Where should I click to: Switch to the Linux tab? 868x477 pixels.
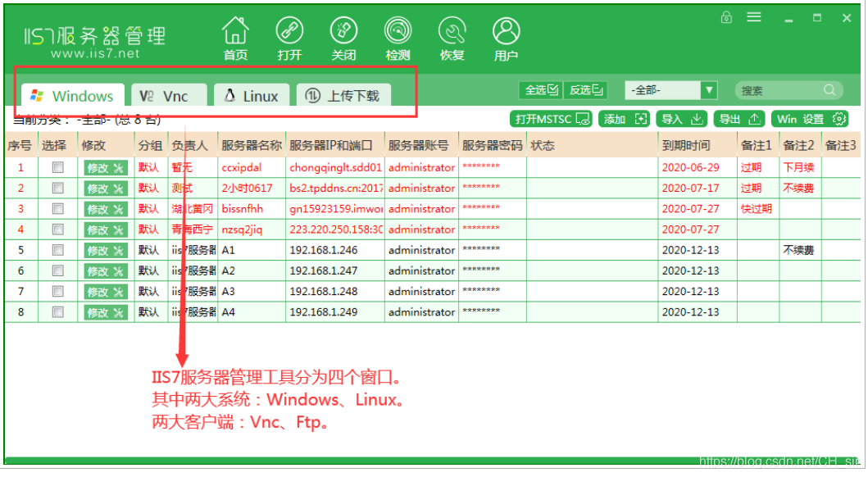coord(252,96)
